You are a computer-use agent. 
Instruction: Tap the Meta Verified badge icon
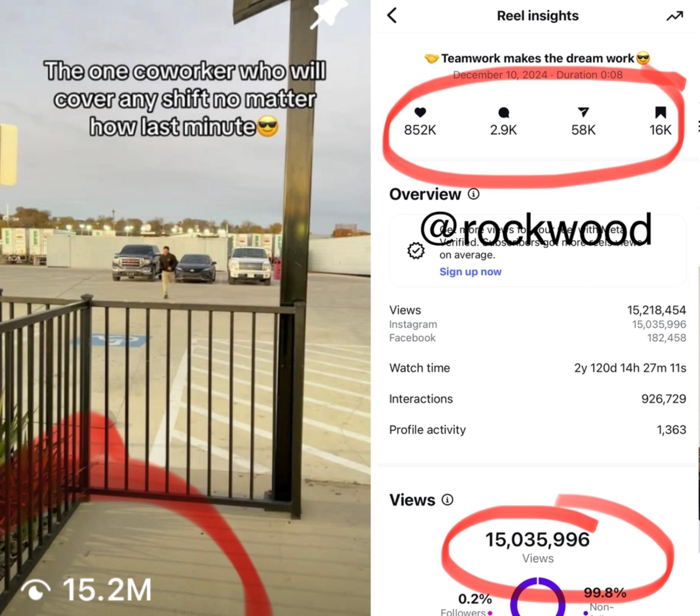coord(416,250)
